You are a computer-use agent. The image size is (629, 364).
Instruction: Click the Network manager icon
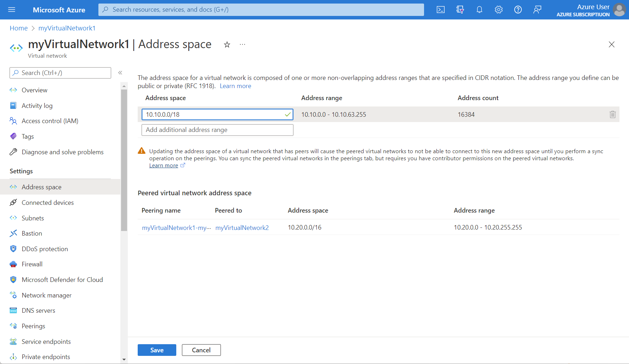(13, 295)
